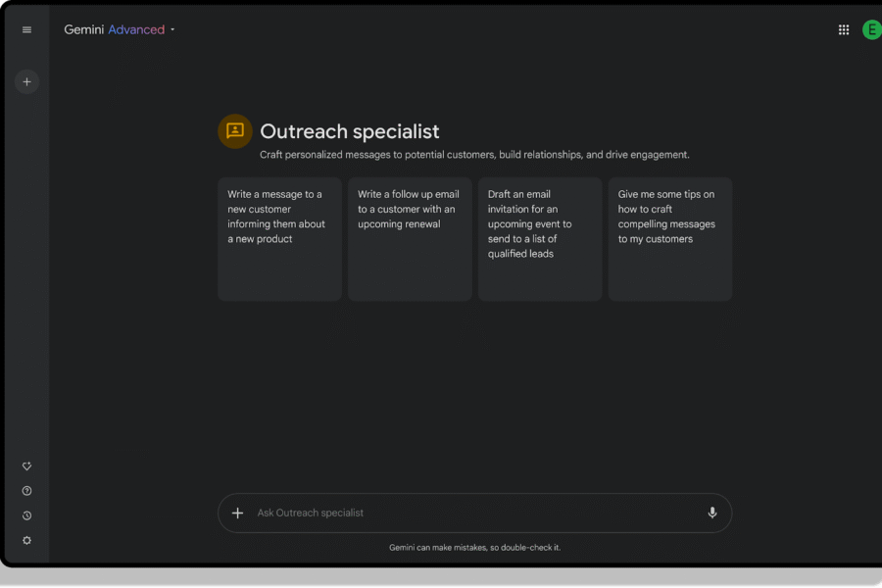Open the Activity history clock icon
The height and width of the screenshot is (588, 882).
(x=26, y=516)
